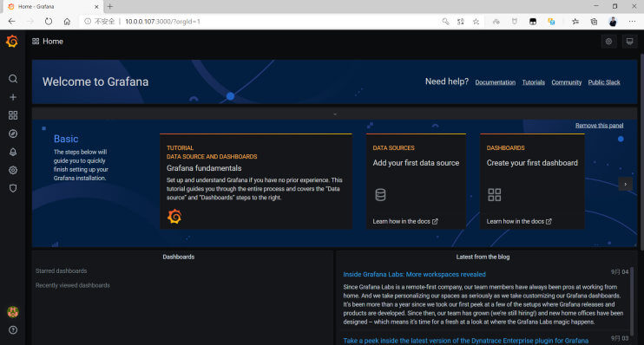
Task: Open the browser zoom magnifier icon
Action: point(445,22)
